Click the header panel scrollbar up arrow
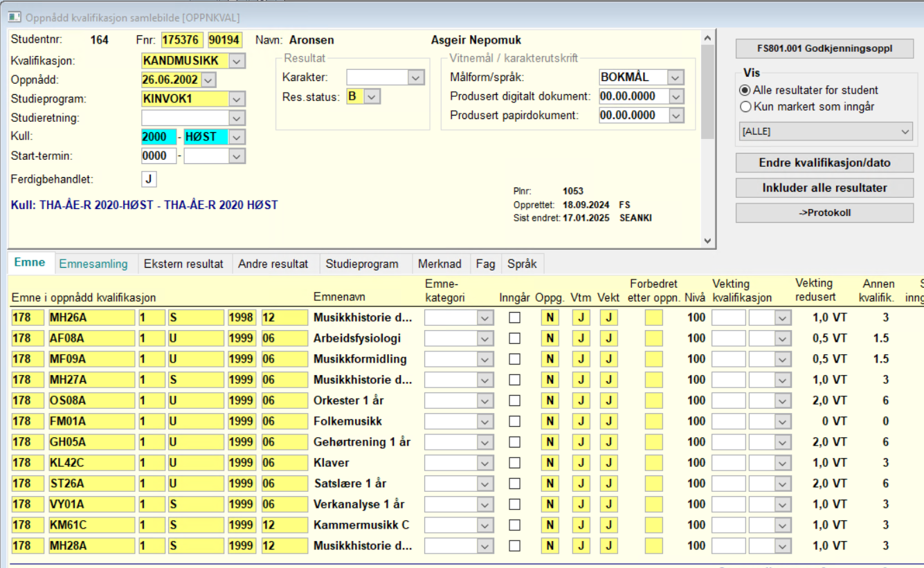Viewport: 924px width, 568px height. click(707, 39)
